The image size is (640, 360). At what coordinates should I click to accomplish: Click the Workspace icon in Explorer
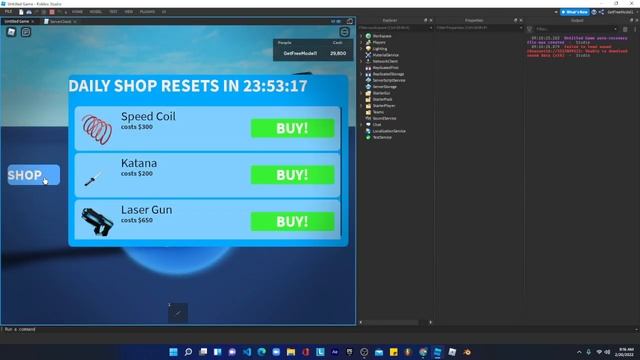pyautogui.click(x=368, y=36)
